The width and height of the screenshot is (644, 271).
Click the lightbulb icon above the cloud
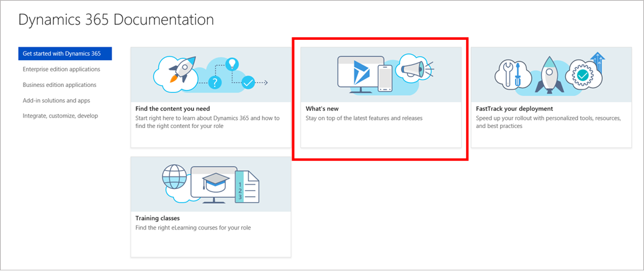click(232, 63)
